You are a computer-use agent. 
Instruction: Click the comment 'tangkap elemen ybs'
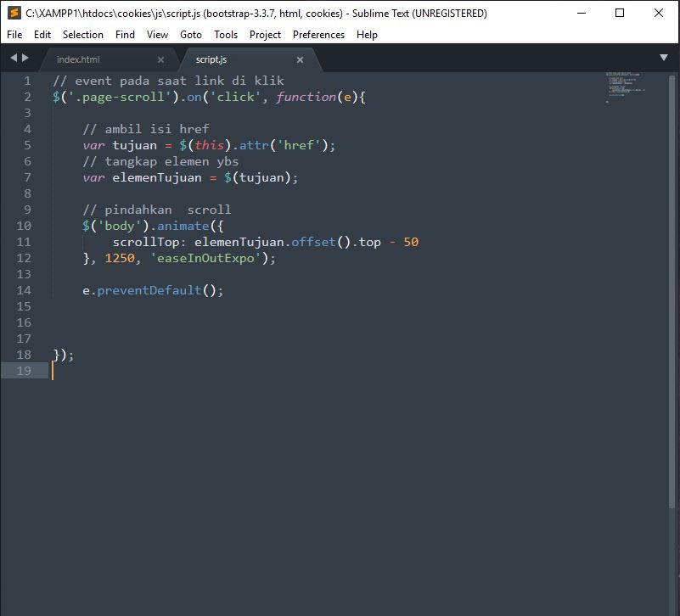pos(161,162)
